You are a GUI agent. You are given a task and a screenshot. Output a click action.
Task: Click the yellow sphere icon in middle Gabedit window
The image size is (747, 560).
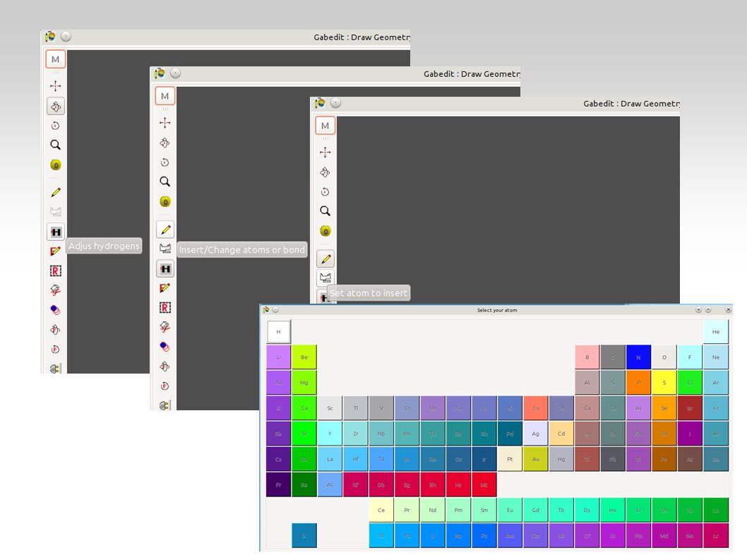coord(165,201)
